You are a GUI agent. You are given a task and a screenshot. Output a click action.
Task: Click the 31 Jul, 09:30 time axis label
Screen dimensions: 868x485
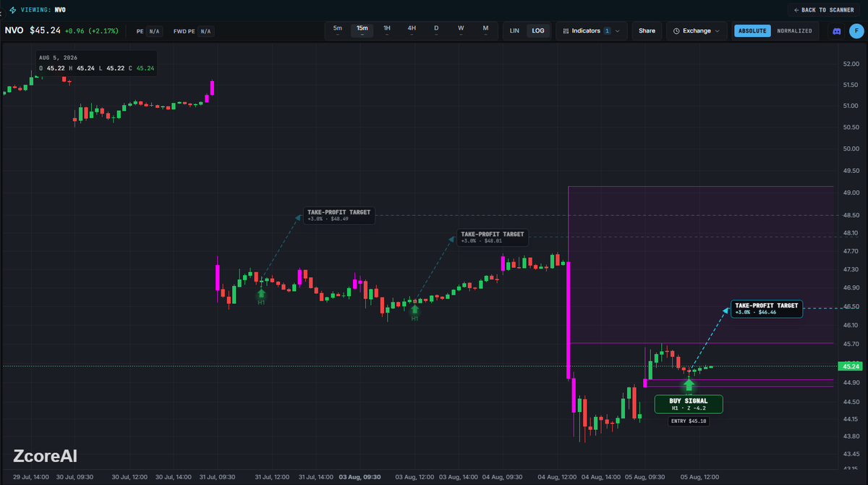[218, 477]
